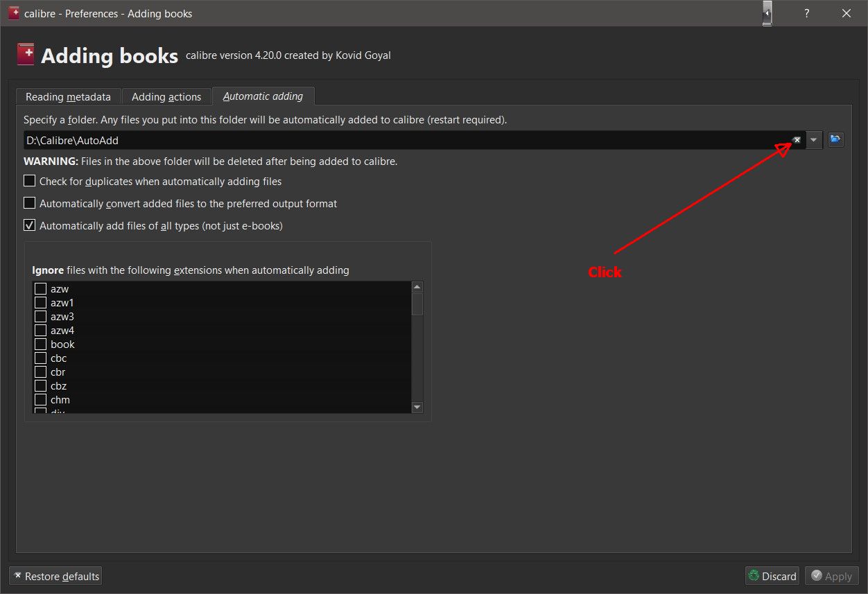Click the D:\Calibre\AutoAdd path field
This screenshot has height=594, width=868.
pos(414,140)
